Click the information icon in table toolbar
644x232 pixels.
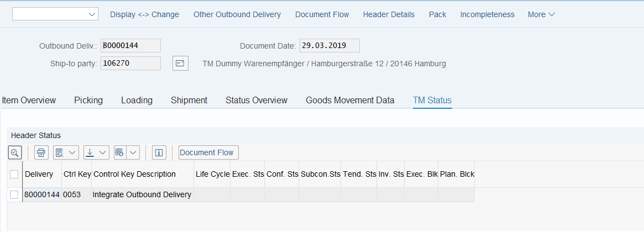click(x=159, y=152)
